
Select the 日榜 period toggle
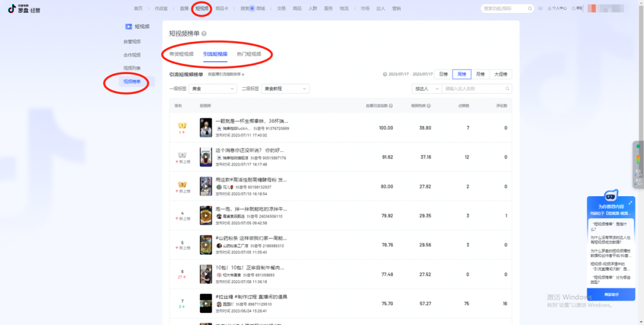tap(443, 75)
